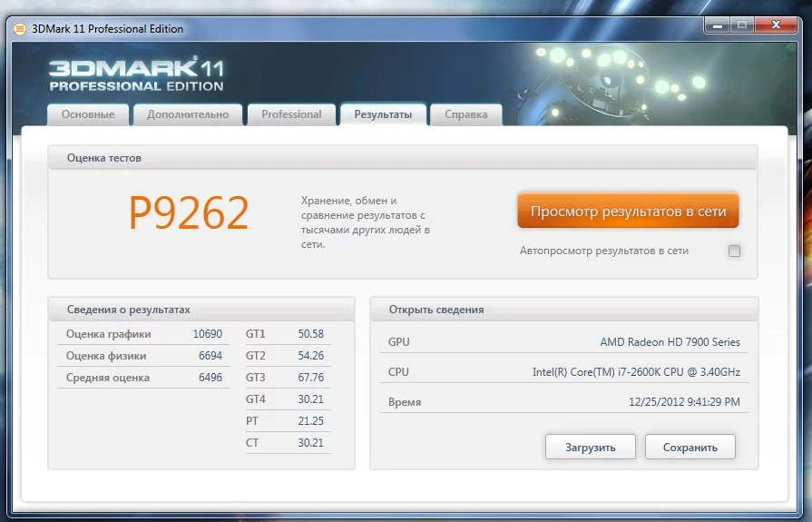The image size is (812, 522).
Task: Open the Professional tab
Action: click(291, 114)
